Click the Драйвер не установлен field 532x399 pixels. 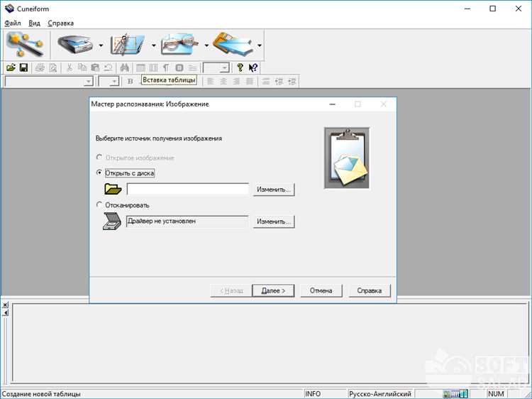pos(187,222)
